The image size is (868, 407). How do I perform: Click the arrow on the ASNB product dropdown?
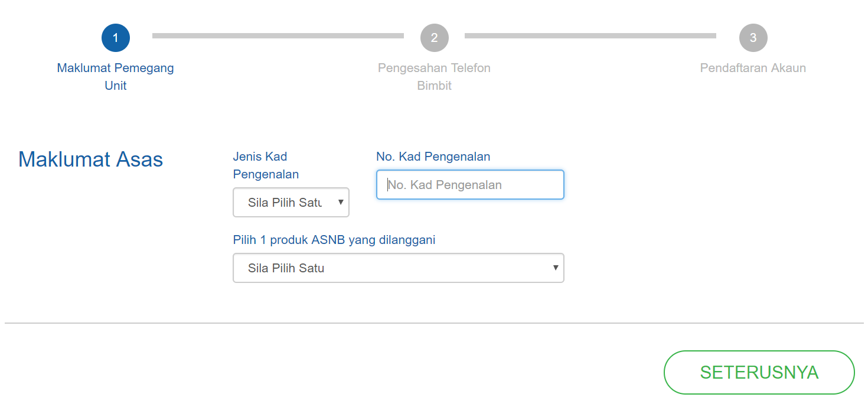[555, 268]
